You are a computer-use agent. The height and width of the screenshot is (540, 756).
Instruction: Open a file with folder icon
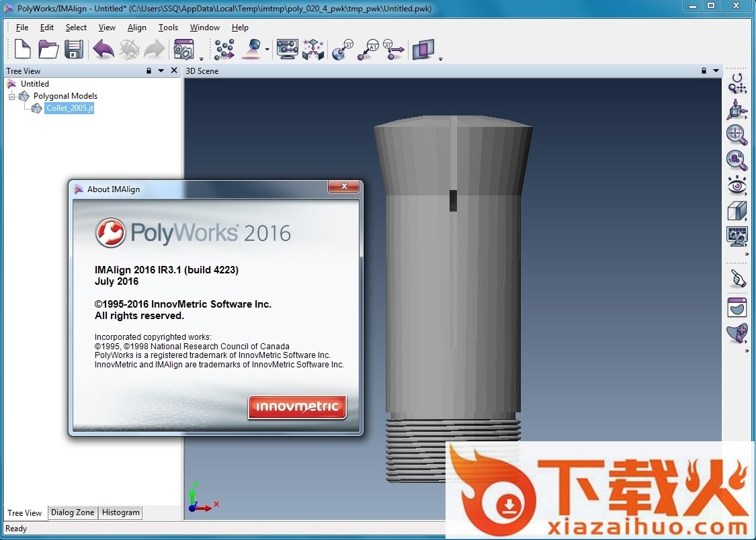pyautogui.click(x=48, y=49)
